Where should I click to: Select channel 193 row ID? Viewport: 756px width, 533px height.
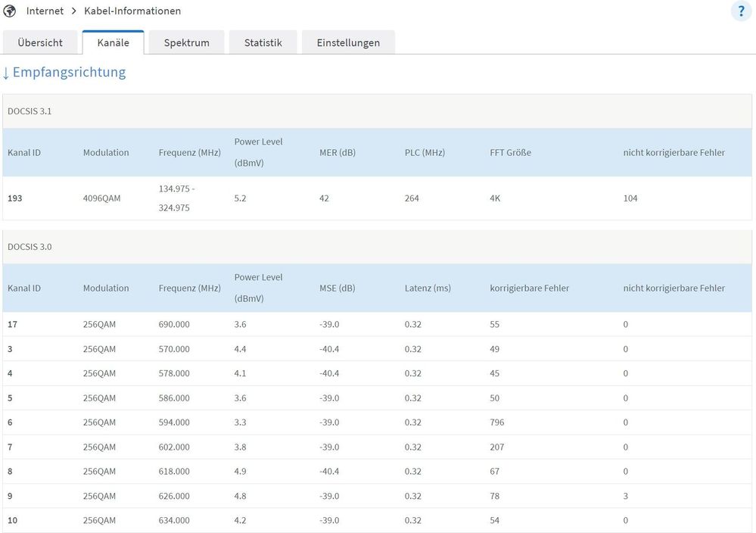pyautogui.click(x=14, y=198)
